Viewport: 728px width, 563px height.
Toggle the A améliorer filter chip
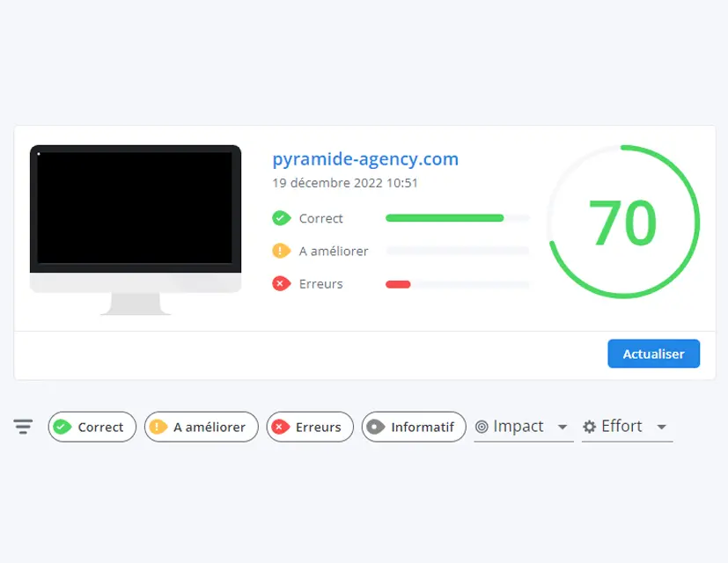[x=201, y=427]
